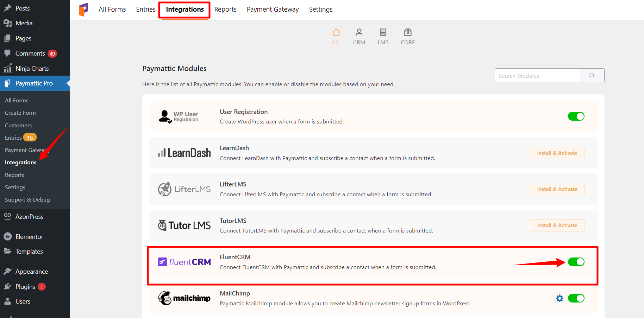Click the WP User Registration logo

[179, 116]
